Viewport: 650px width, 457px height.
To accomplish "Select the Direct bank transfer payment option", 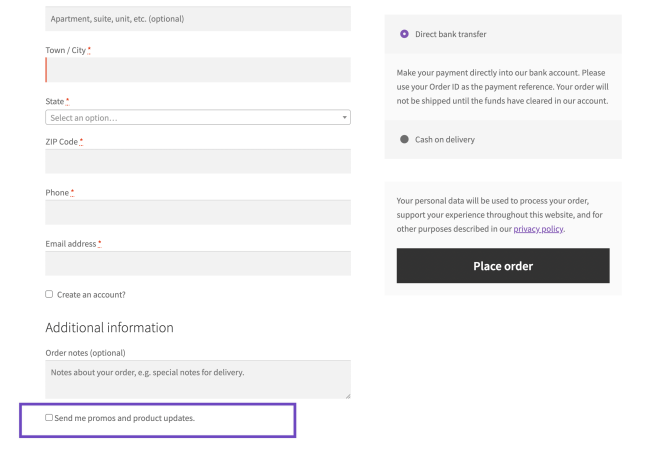I will point(404,34).
